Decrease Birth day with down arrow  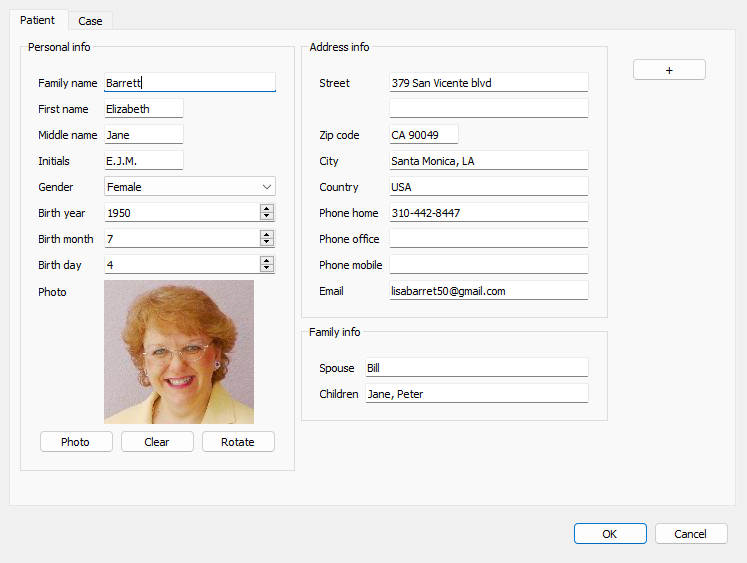267,268
